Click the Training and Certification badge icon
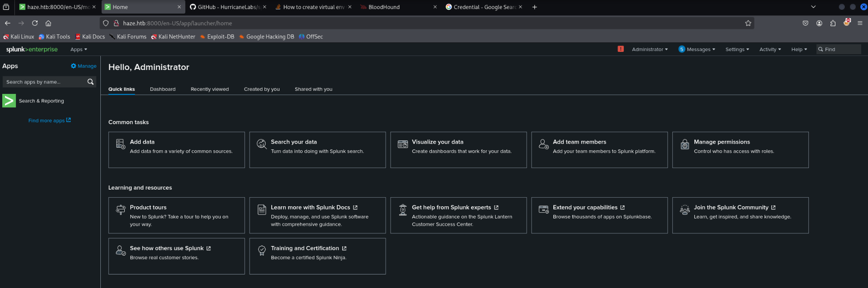The width and height of the screenshot is (868, 288). pyautogui.click(x=262, y=251)
